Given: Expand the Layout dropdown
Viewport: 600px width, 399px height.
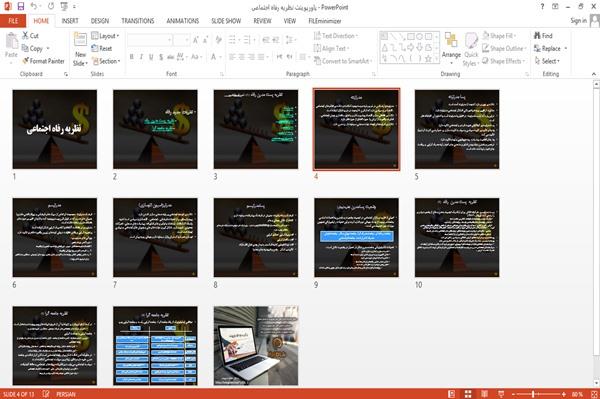Looking at the screenshot, I should coord(105,36).
